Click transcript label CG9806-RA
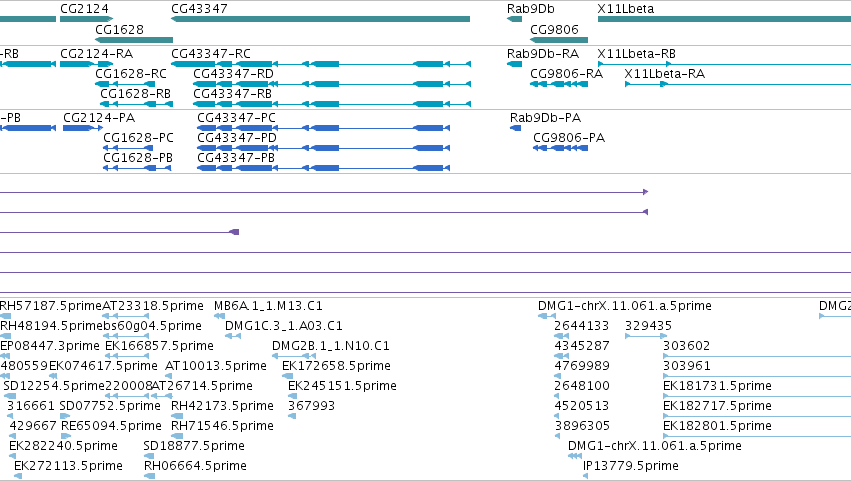 pos(567,73)
